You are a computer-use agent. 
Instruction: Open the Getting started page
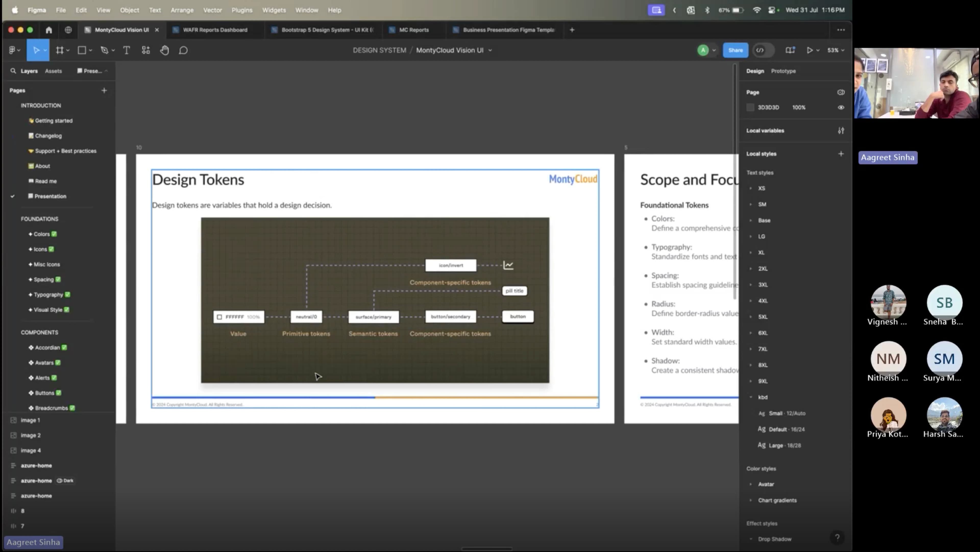coord(53,121)
